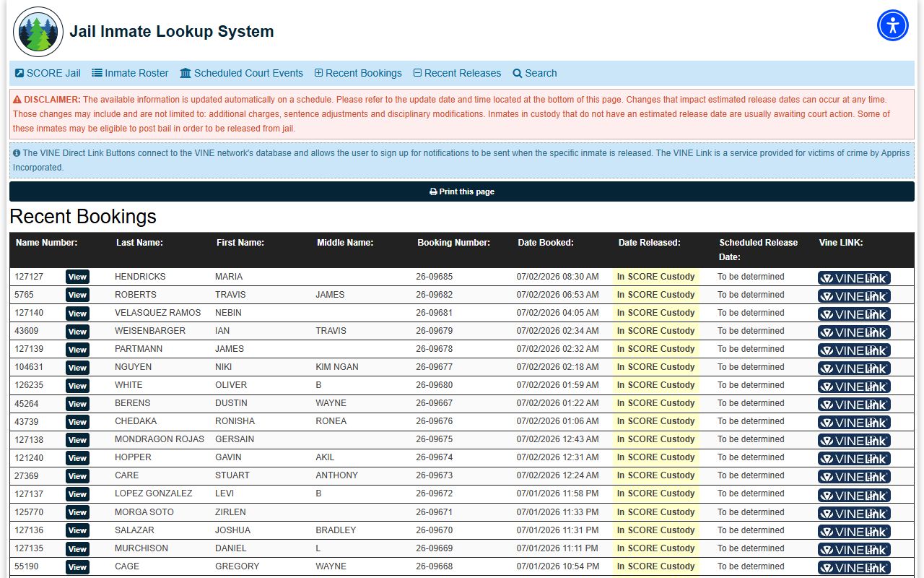Open the VINELink for HENDRICKS

tap(854, 277)
